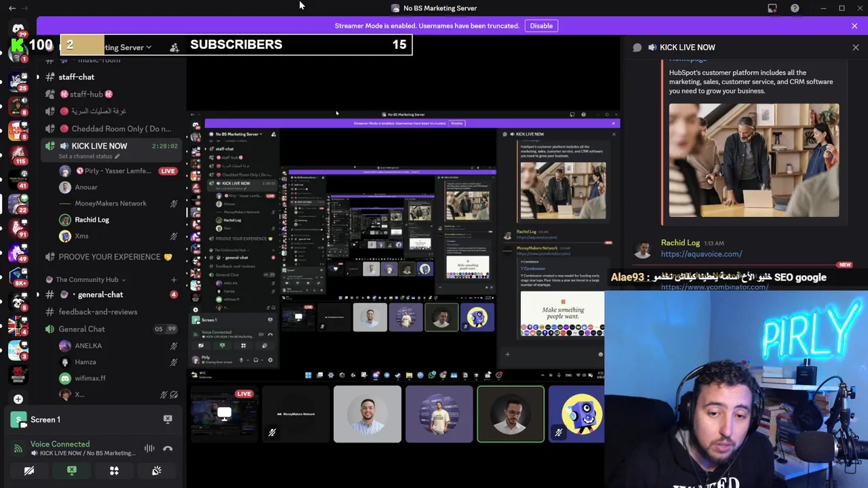Select user Xms in voice list
868x488 pixels.
(x=119, y=236)
